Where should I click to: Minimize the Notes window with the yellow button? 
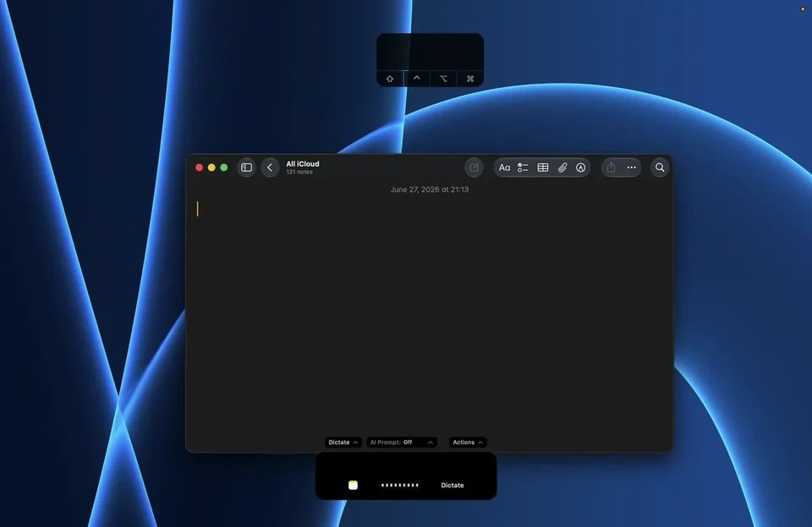pyautogui.click(x=211, y=167)
